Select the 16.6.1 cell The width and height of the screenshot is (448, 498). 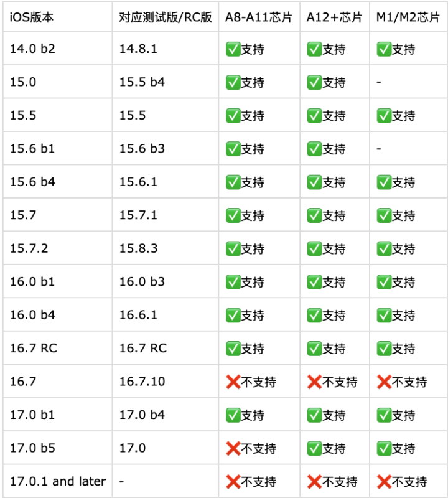165,315
